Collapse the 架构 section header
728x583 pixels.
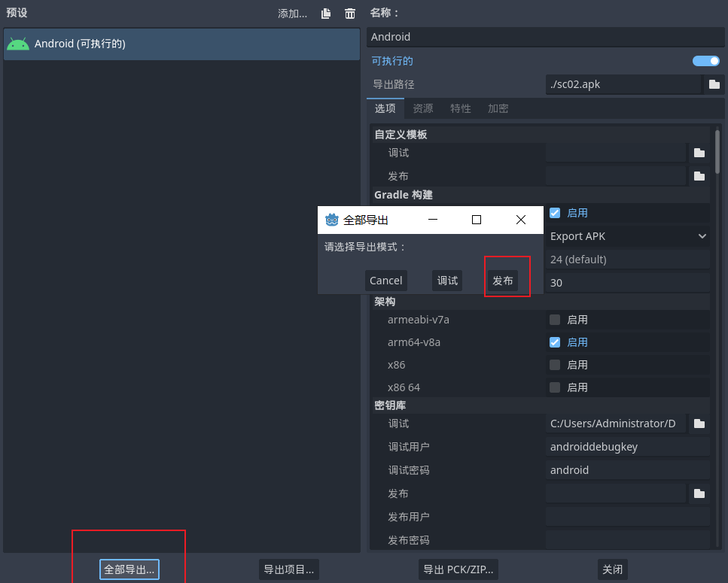541,302
